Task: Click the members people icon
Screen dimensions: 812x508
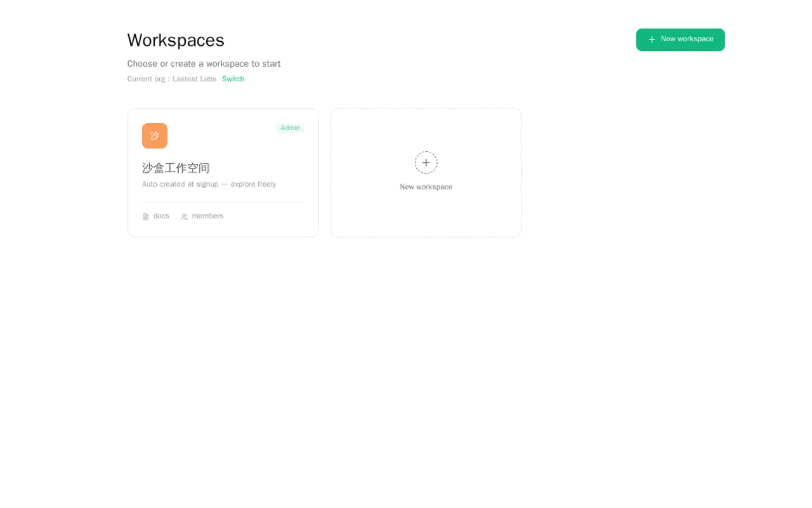Action: 185,217
